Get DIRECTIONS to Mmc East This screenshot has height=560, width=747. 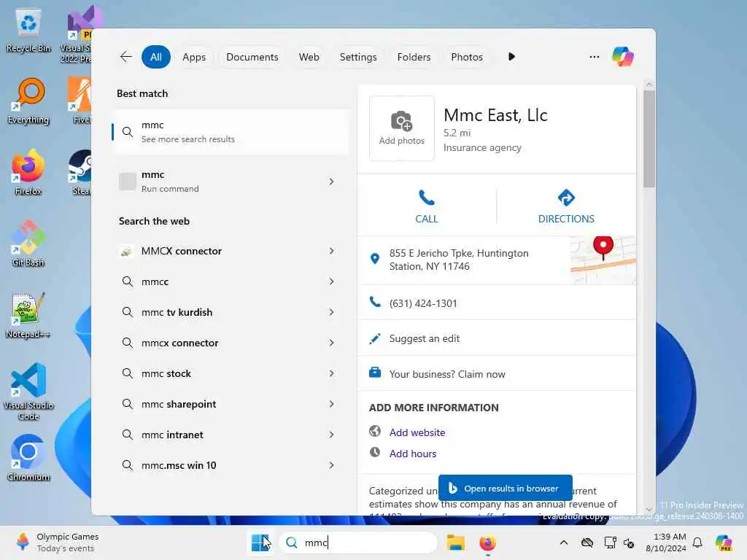pos(566,206)
